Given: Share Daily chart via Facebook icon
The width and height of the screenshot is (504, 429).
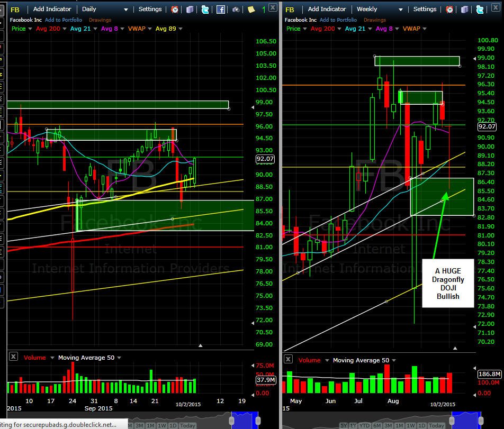Looking at the screenshot, I should tap(220, 10).
